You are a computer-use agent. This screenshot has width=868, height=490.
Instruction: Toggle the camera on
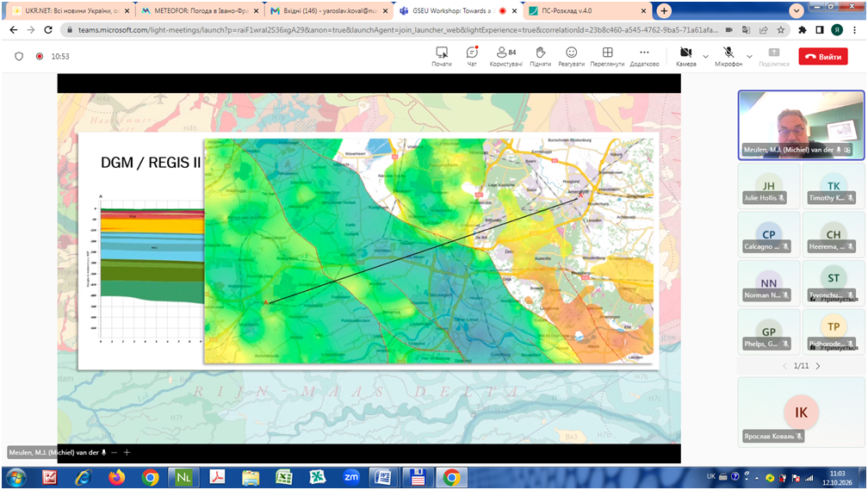pos(685,57)
